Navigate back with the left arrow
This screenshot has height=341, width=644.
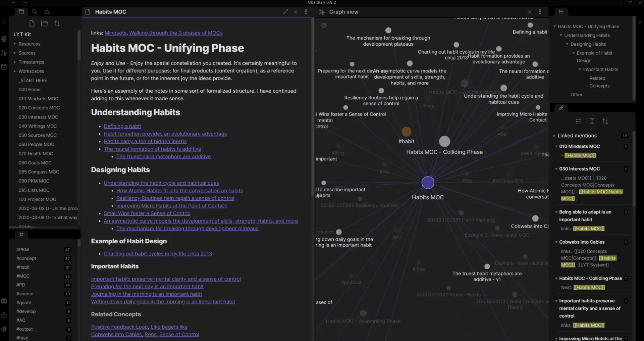pos(14,3)
